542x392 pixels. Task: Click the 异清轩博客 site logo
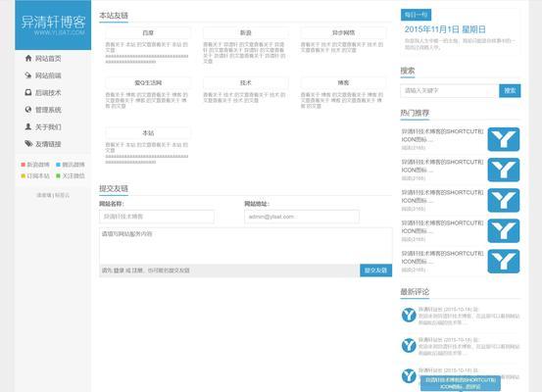[53, 24]
